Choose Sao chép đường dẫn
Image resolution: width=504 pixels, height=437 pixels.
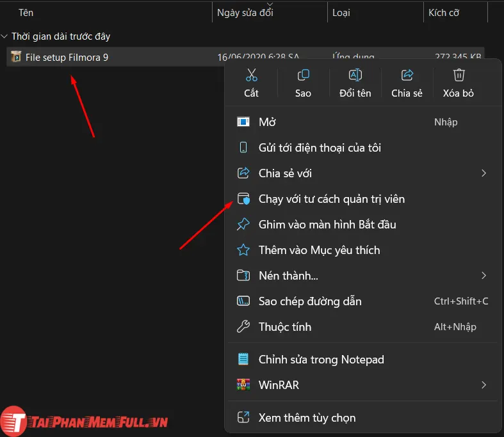(x=362, y=301)
